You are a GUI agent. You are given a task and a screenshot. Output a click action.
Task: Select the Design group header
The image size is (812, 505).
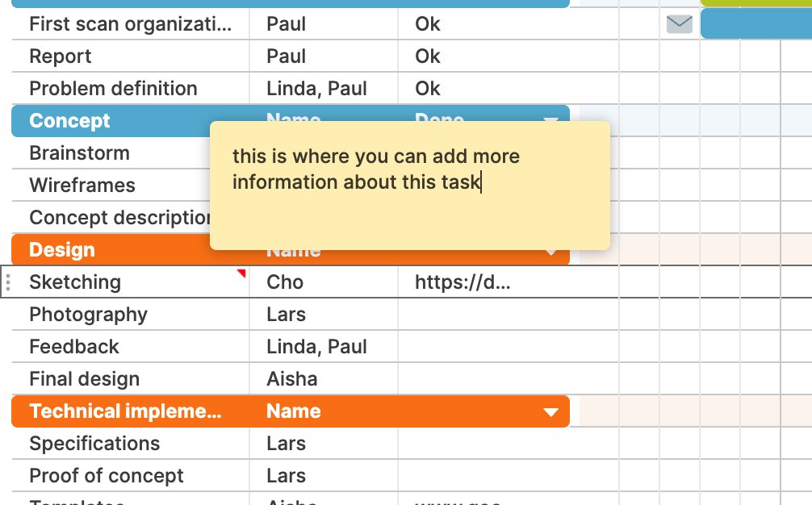[x=62, y=250]
